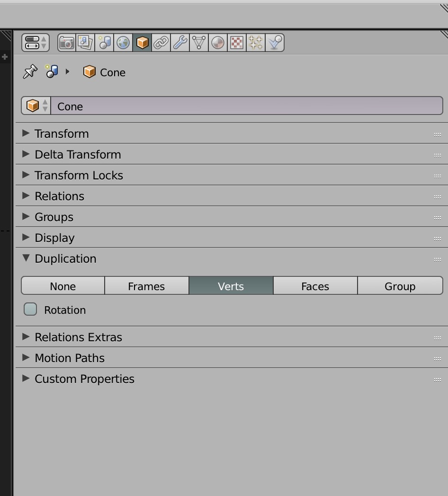Click Transform panel drag grip

[x=438, y=134]
